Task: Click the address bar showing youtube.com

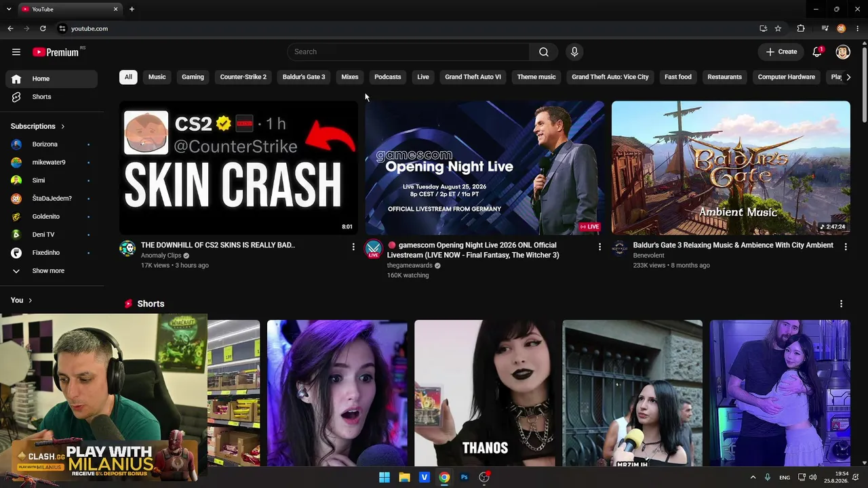Action: click(x=407, y=28)
